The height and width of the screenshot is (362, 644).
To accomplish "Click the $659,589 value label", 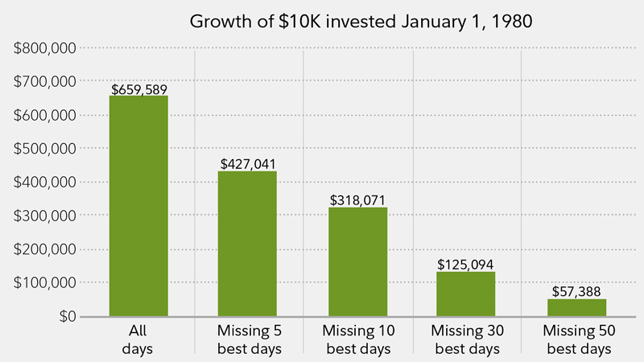I will 138,89.
